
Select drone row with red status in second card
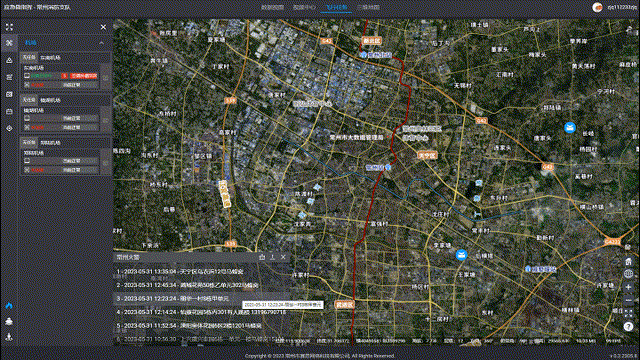(61, 128)
